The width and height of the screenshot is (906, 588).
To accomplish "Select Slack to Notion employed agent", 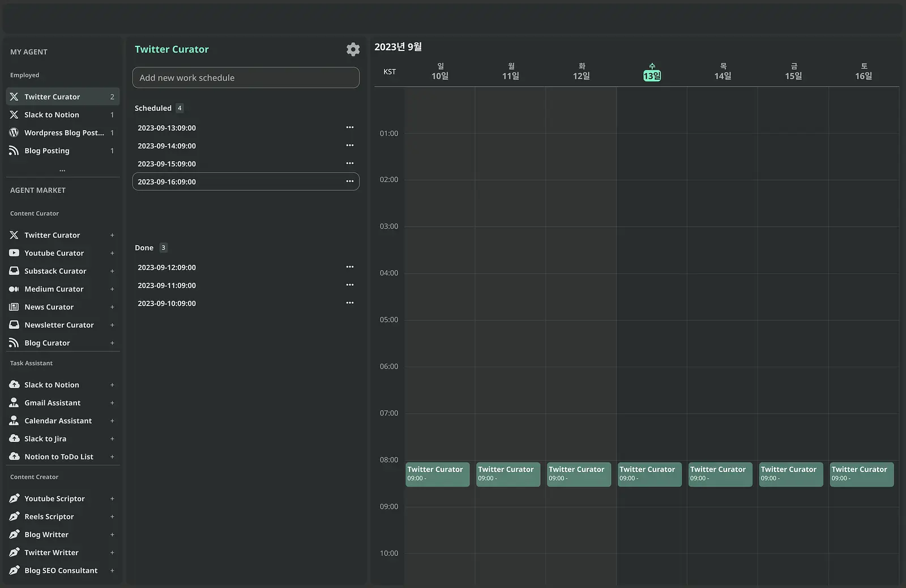I will coord(62,115).
